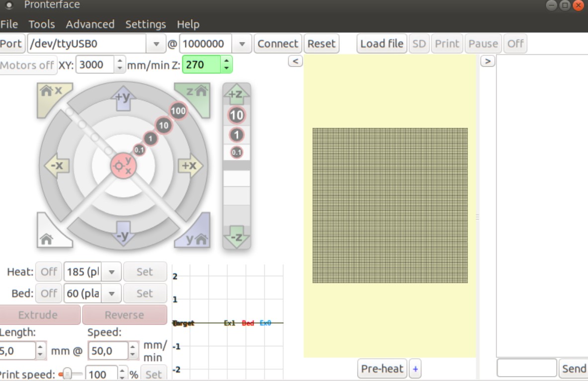Open the baud rate dropdown
The height and width of the screenshot is (381, 588).
point(242,44)
